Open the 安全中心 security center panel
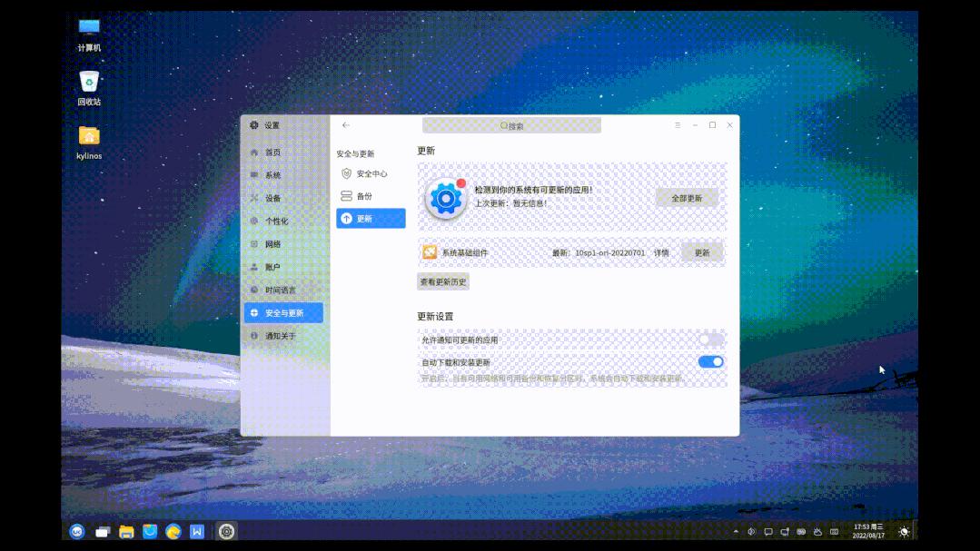The image size is (980, 551). pyautogui.click(x=371, y=172)
